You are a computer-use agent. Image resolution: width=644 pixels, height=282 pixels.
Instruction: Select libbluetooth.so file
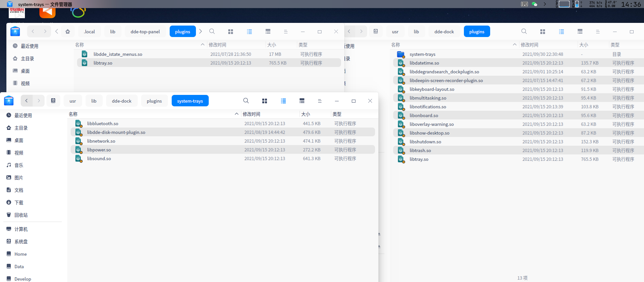point(223,124)
